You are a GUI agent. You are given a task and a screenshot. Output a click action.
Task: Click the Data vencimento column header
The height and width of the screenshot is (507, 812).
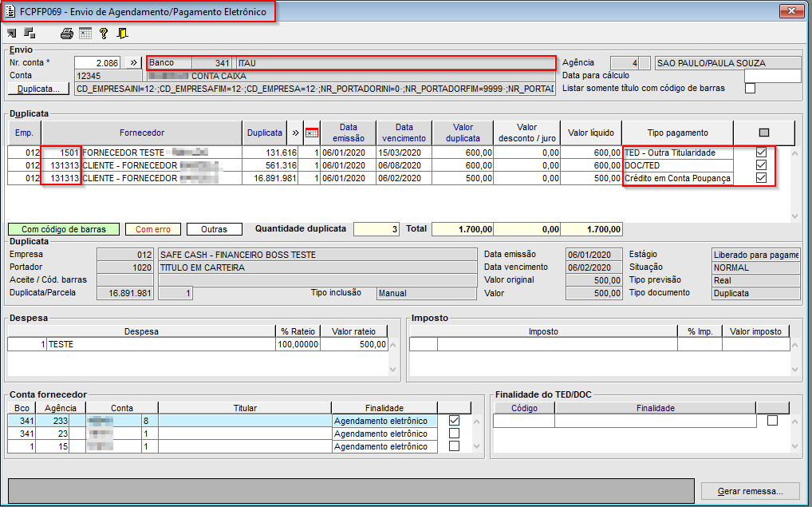click(404, 133)
